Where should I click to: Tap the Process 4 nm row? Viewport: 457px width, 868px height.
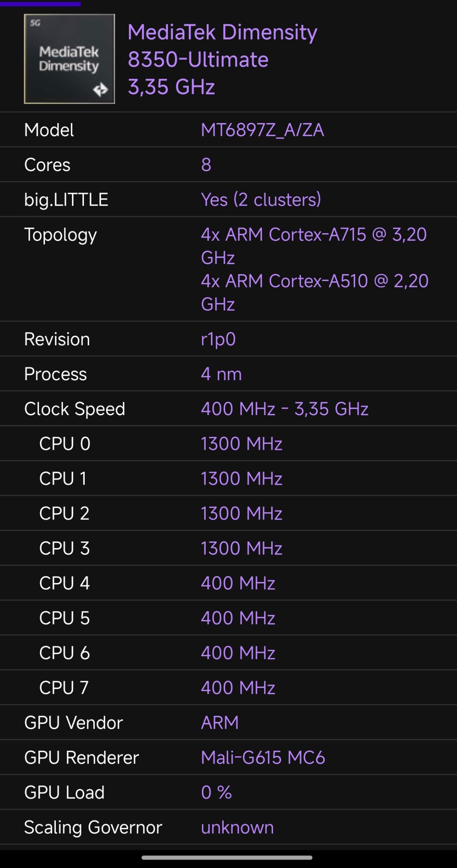click(228, 374)
